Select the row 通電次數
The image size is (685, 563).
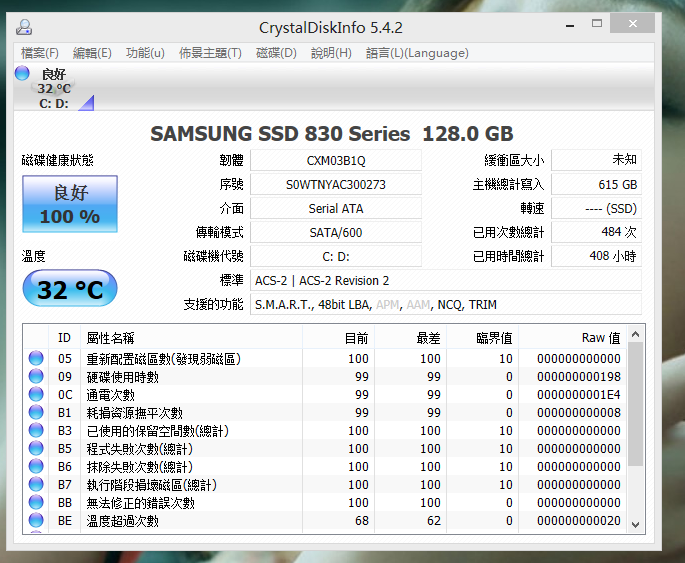(325, 394)
